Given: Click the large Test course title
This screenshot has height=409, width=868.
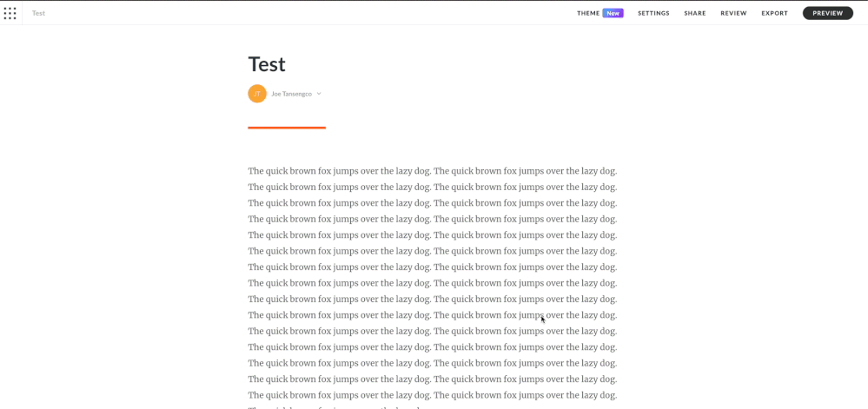Looking at the screenshot, I should [267, 64].
